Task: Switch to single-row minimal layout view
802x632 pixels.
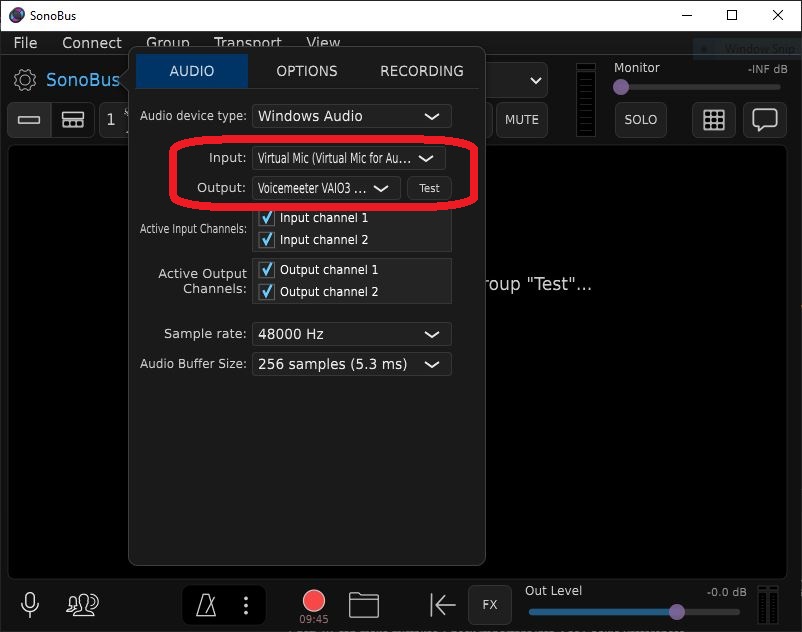Action: pyautogui.click(x=29, y=120)
